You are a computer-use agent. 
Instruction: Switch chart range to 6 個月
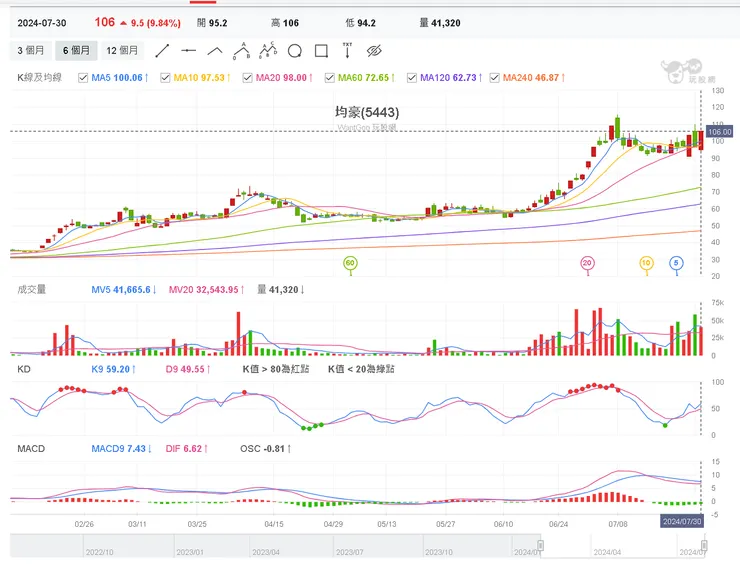click(76, 50)
